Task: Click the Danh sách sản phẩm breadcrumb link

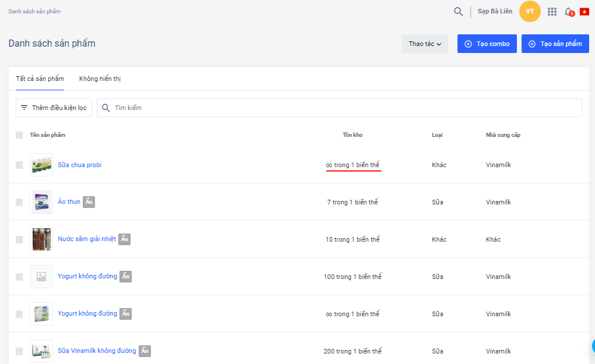Action: [x=34, y=12]
